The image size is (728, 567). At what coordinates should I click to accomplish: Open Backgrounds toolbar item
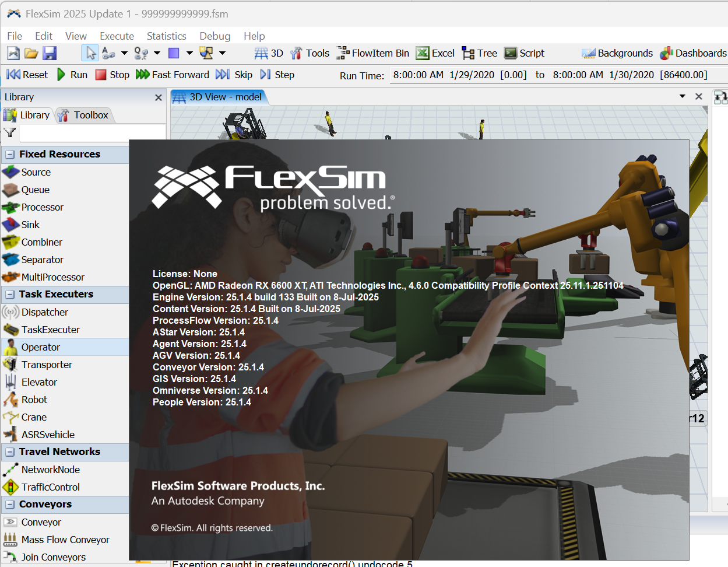pyautogui.click(x=617, y=53)
